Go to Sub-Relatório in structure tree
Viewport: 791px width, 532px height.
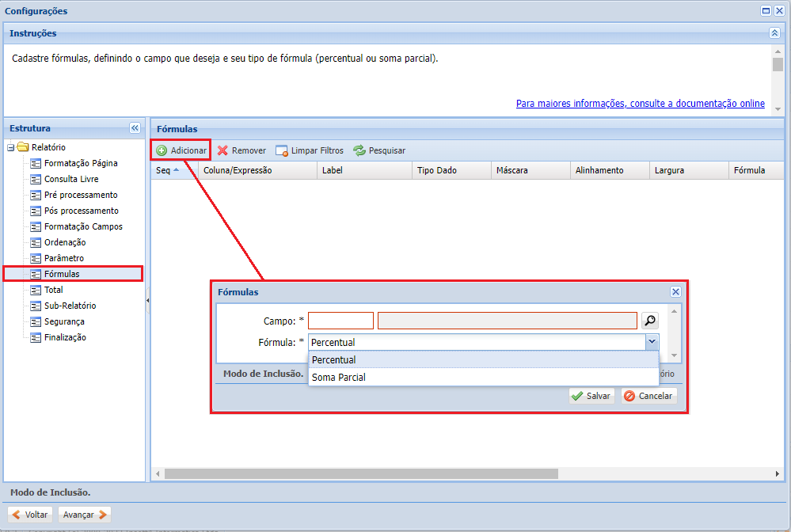click(x=70, y=306)
